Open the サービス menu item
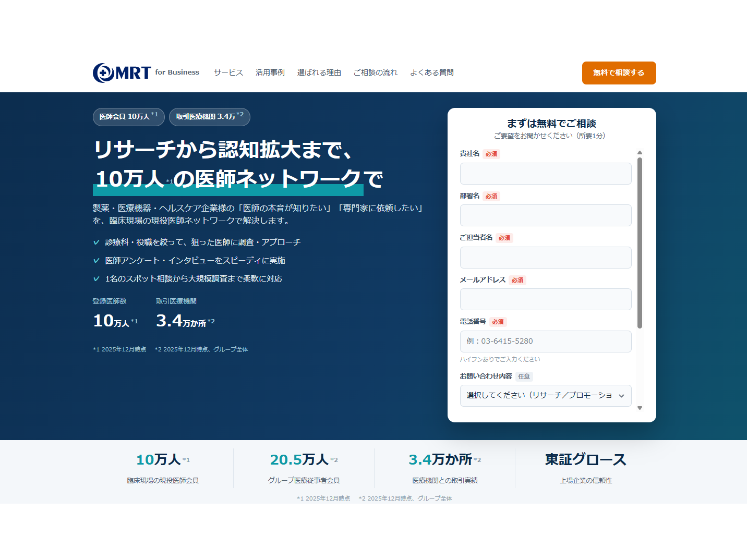 pyautogui.click(x=228, y=72)
